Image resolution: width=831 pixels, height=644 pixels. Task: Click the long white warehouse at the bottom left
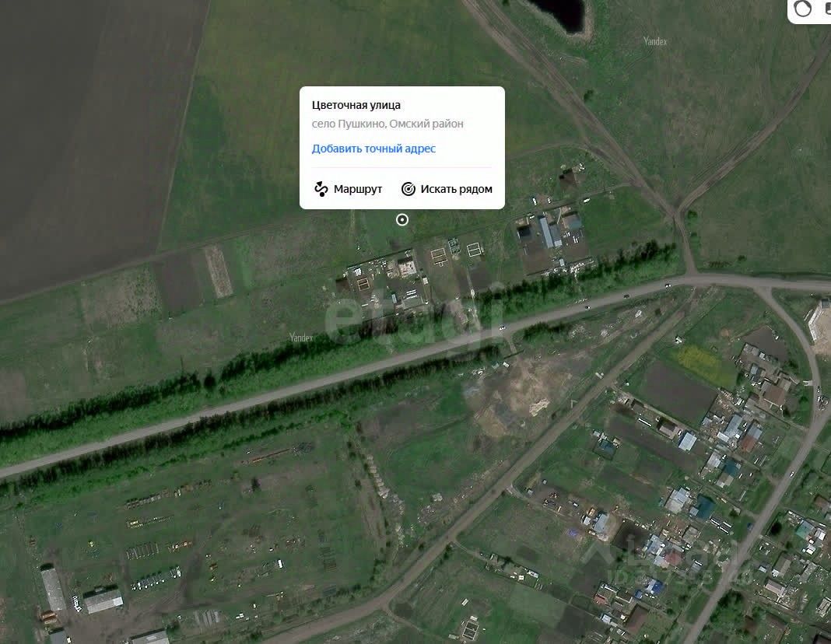[x=54, y=590]
